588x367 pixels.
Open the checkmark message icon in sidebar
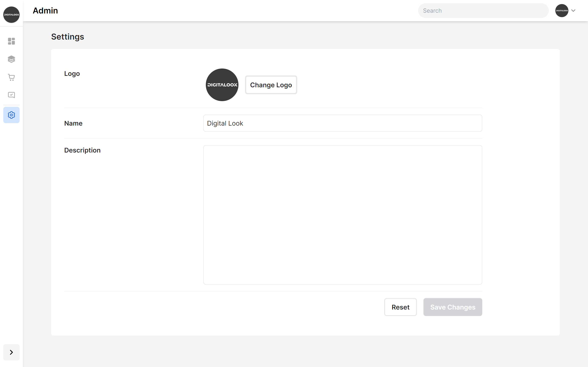click(x=11, y=95)
